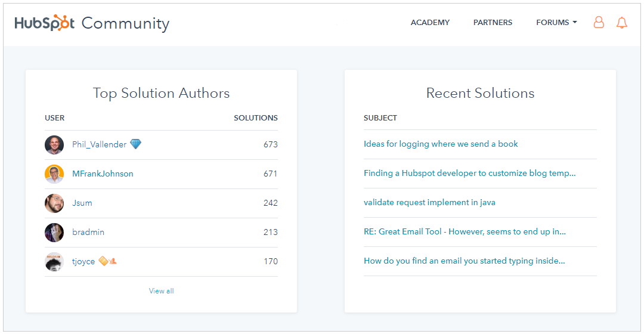Open Phil_Vallender's avatar picture

pos(54,144)
